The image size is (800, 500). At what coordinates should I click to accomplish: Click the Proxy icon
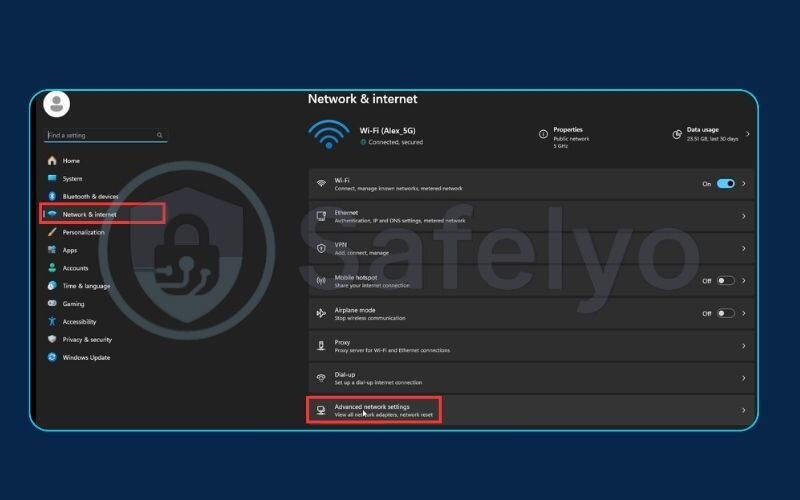(x=321, y=345)
